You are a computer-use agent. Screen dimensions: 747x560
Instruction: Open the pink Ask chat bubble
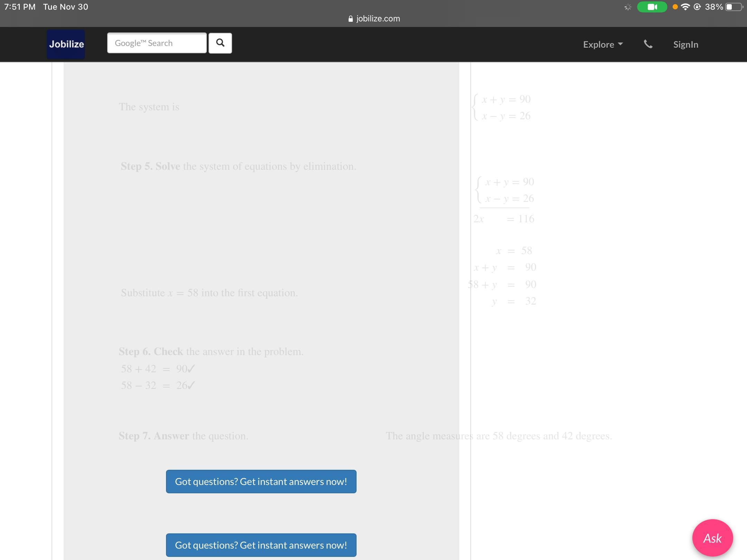tap(712, 538)
